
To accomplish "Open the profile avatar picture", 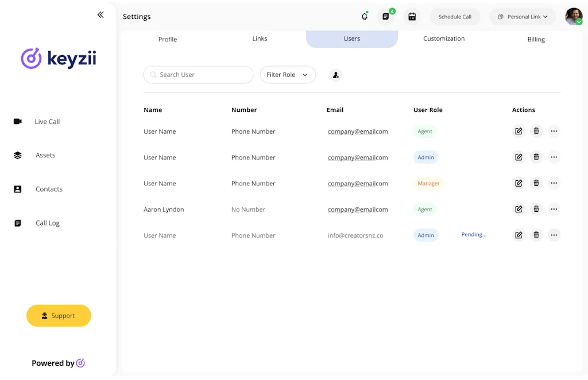I will (573, 16).
